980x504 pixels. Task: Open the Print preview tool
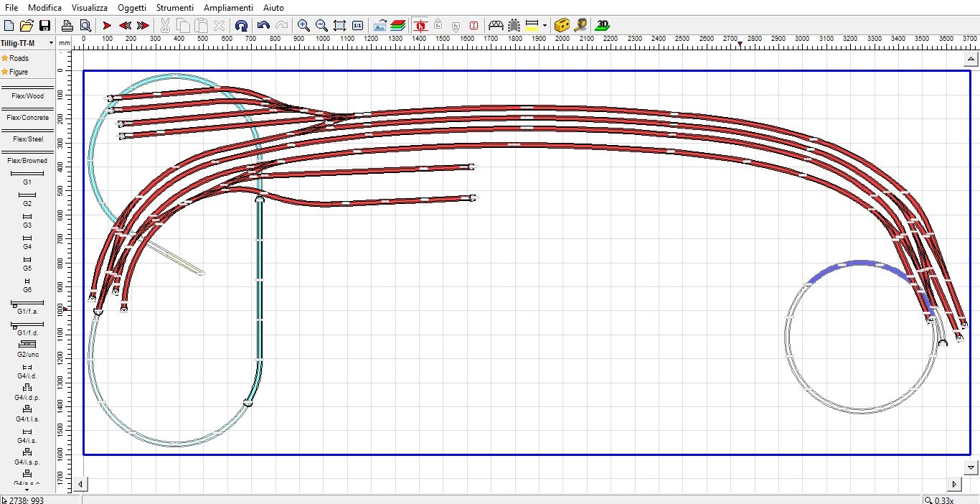coord(85,25)
